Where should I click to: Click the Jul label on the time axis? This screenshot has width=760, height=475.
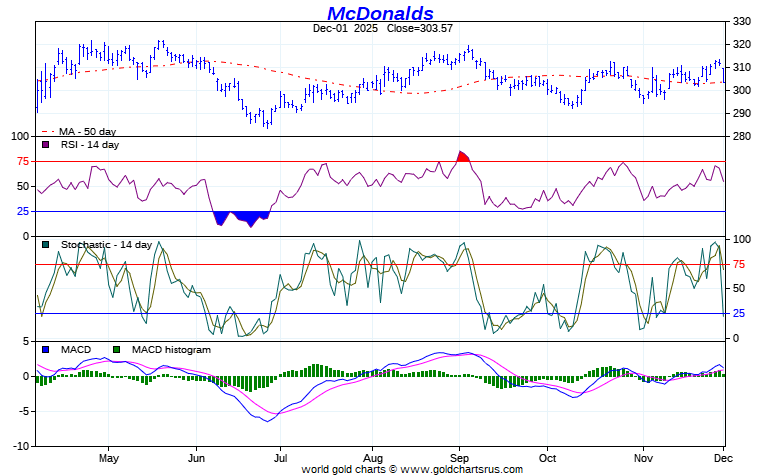tap(280, 458)
